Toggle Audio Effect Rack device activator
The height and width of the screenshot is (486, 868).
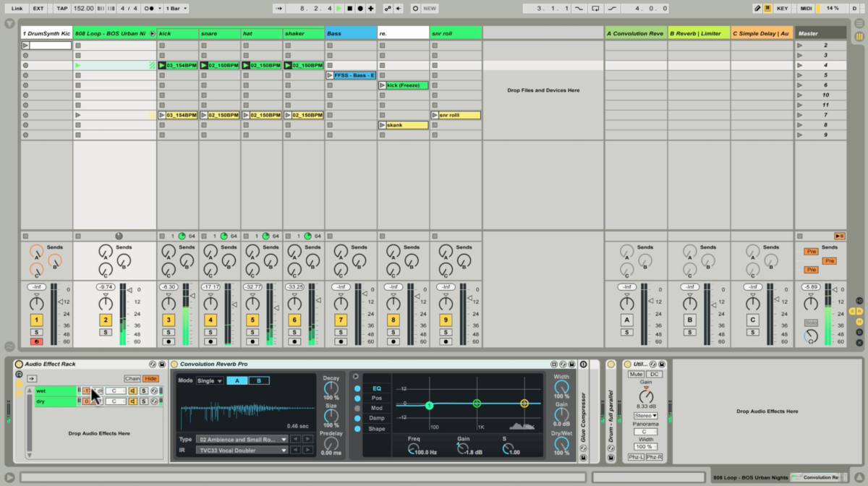19,364
